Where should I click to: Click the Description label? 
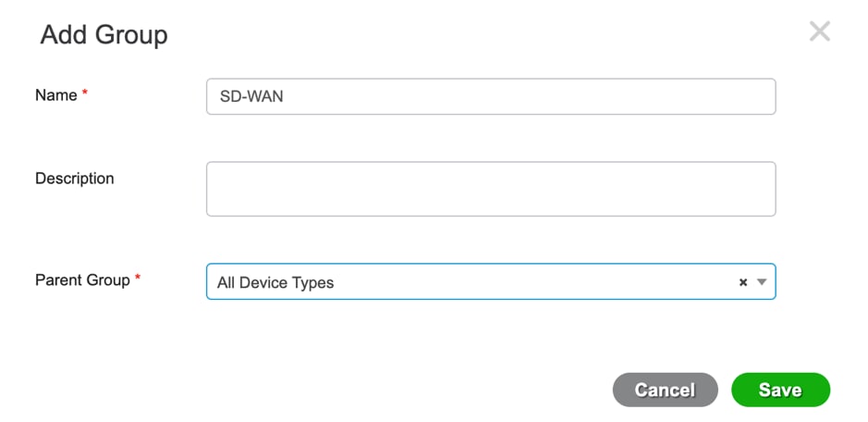[x=74, y=179]
